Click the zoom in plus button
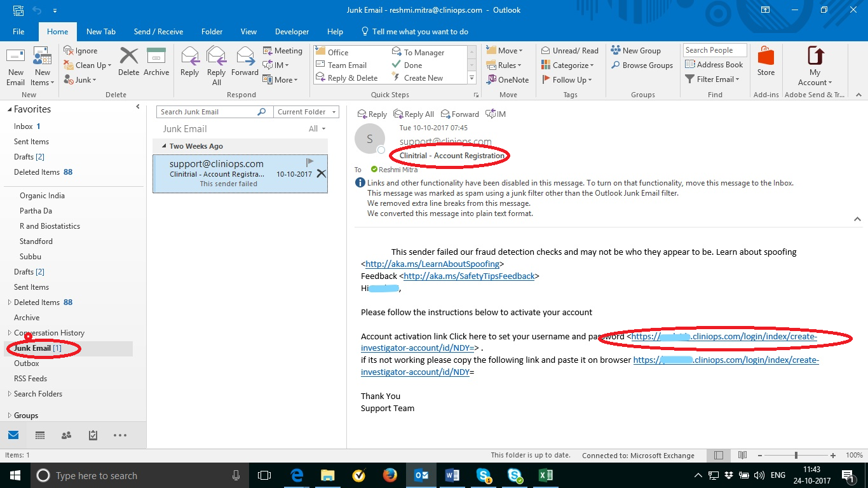Screen dimensions: 868x488 833,456
